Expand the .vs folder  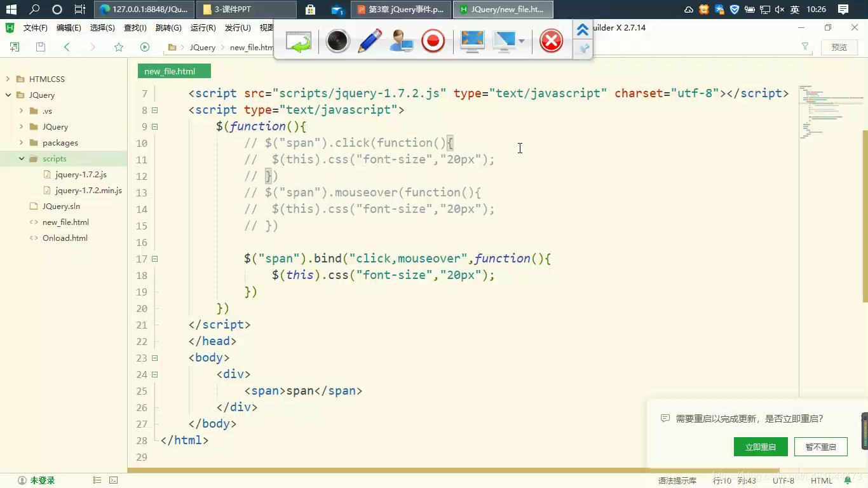click(21, 111)
